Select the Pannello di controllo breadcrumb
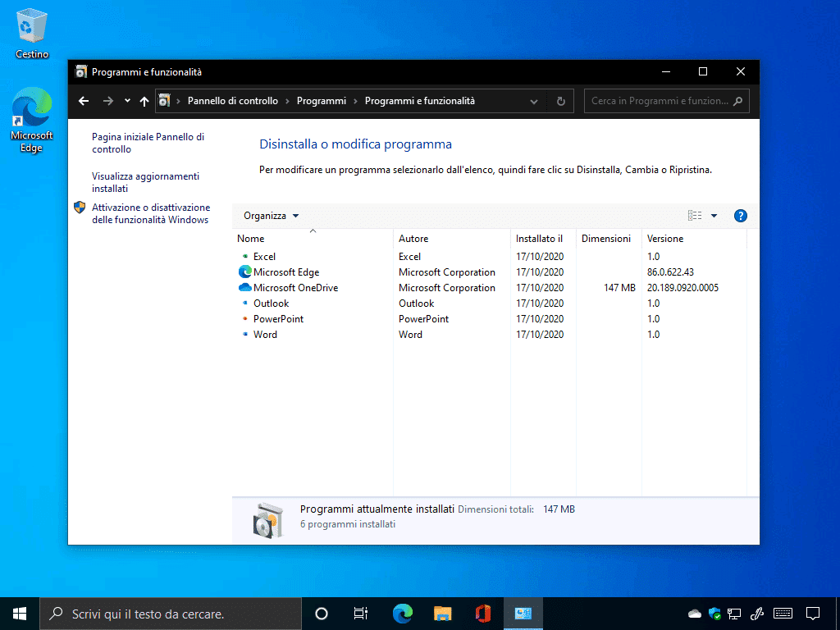Screen dimensions: 840x630 click(x=232, y=101)
